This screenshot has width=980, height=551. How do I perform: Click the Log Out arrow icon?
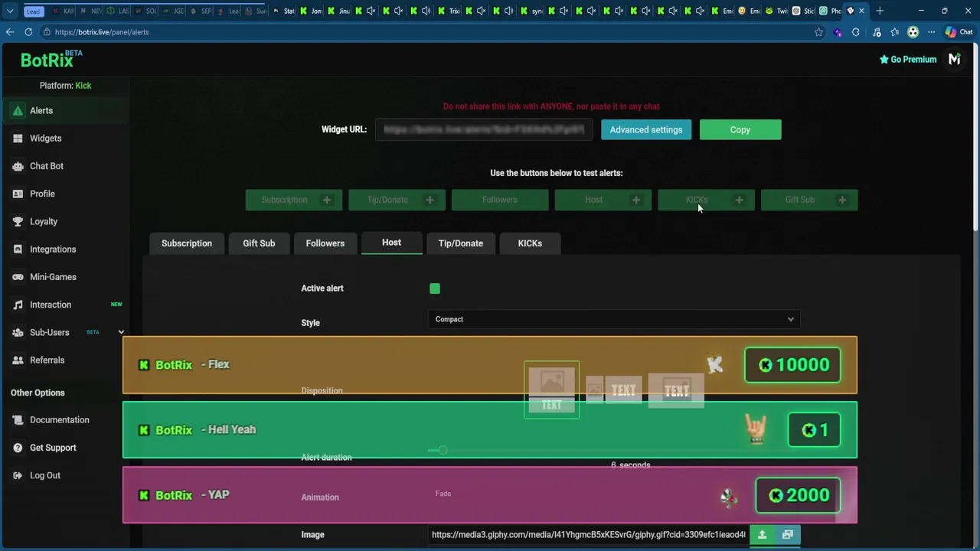pos(18,475)
